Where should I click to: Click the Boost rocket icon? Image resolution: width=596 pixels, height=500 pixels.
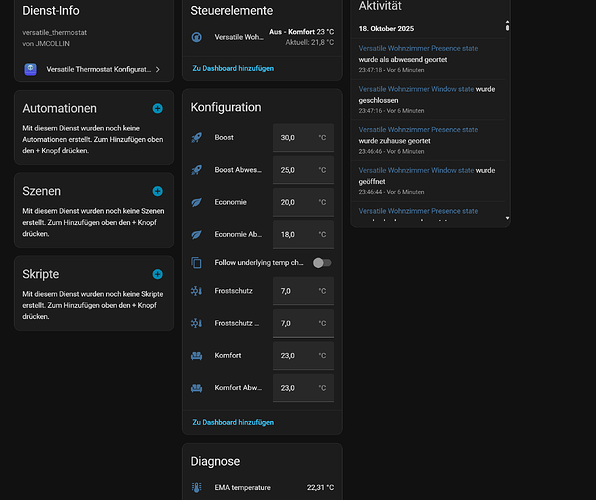pyautogui.click(x=197, y=137)
